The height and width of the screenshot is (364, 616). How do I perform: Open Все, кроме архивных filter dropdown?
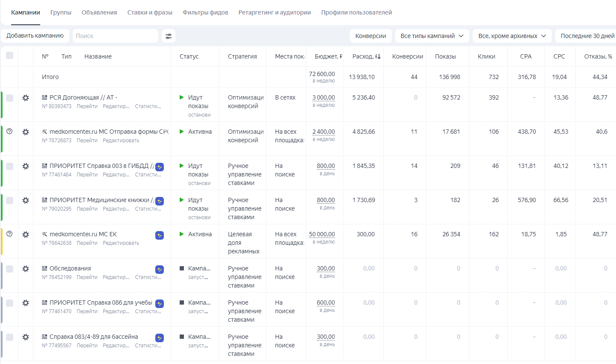coord(512,36)
